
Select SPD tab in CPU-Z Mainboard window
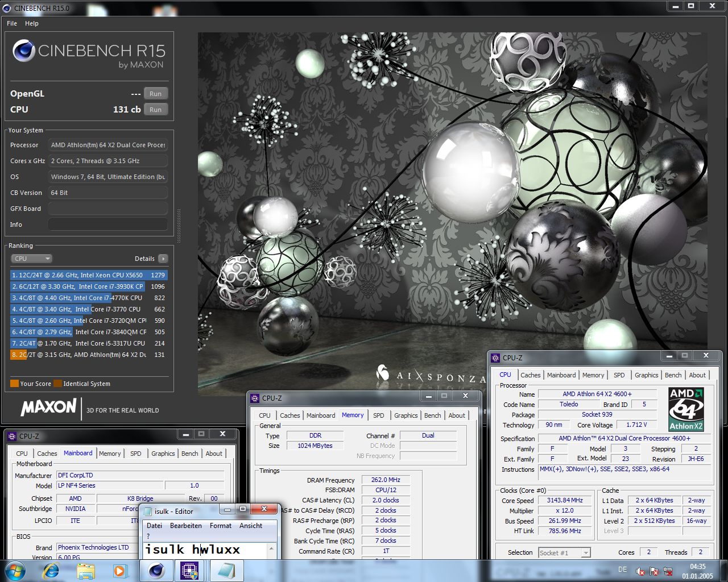(x=135, y=454)
